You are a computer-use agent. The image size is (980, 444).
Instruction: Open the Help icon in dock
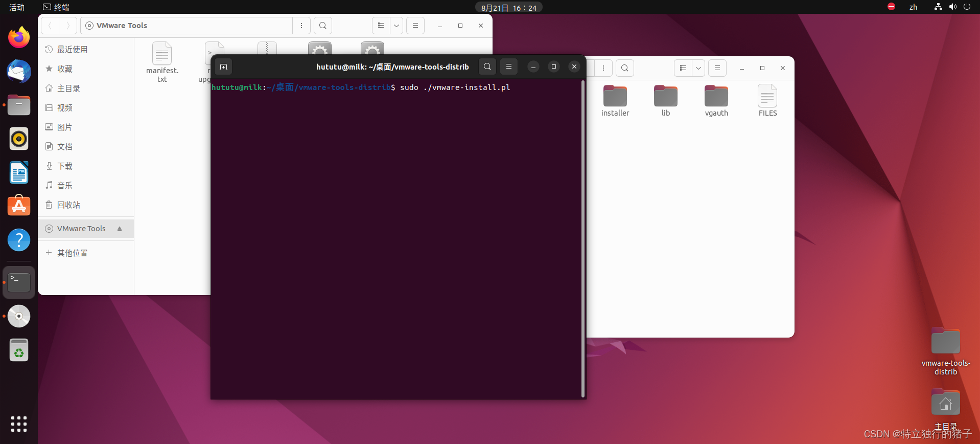(x=19, y=240)
